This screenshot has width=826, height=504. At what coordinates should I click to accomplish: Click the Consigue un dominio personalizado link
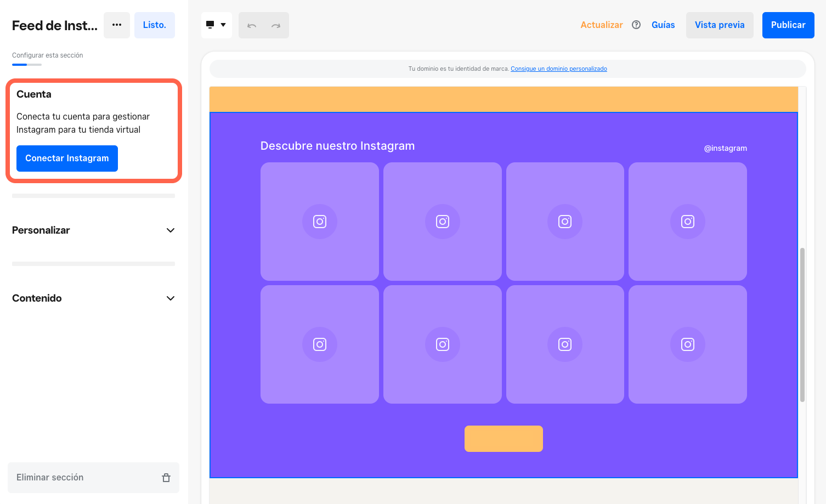coord(559,69)
